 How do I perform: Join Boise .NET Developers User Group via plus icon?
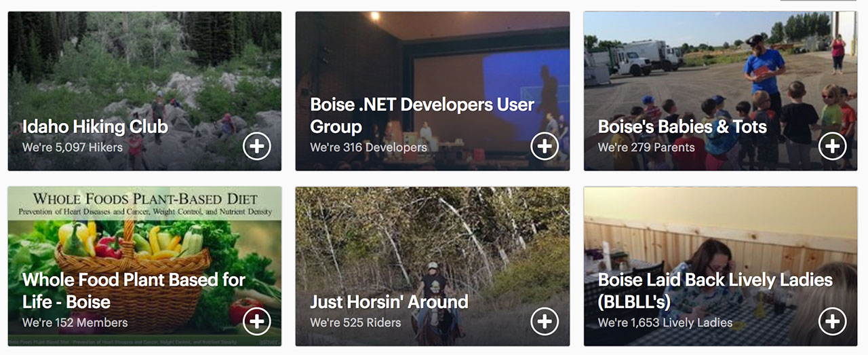(x=545, y=146)
